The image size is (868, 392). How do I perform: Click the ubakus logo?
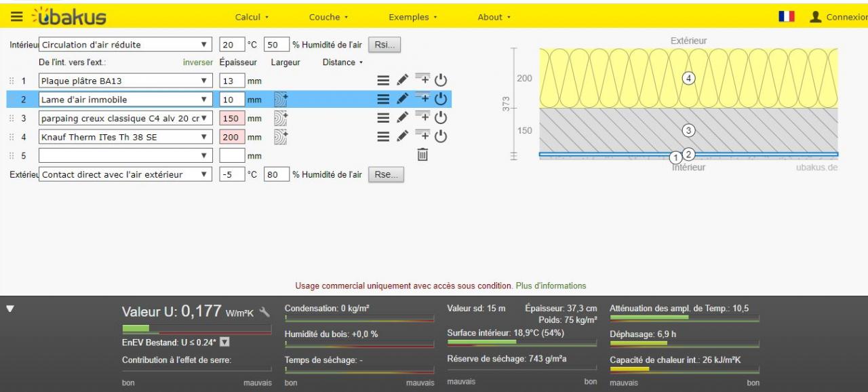click(70, 16)
